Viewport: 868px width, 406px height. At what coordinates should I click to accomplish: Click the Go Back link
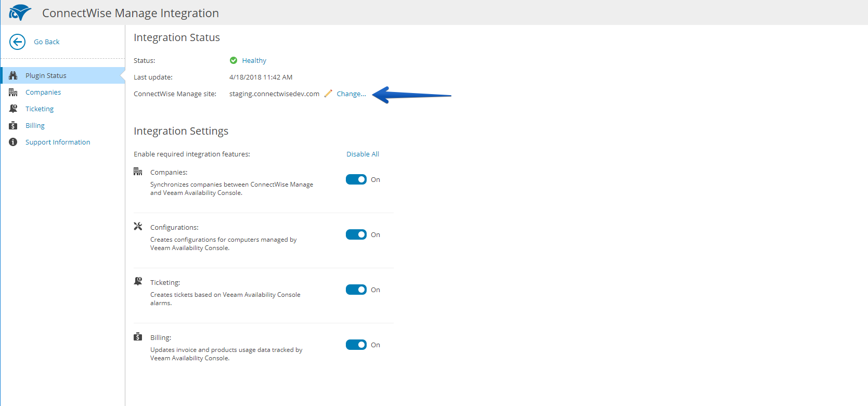(x=47, y=42)
